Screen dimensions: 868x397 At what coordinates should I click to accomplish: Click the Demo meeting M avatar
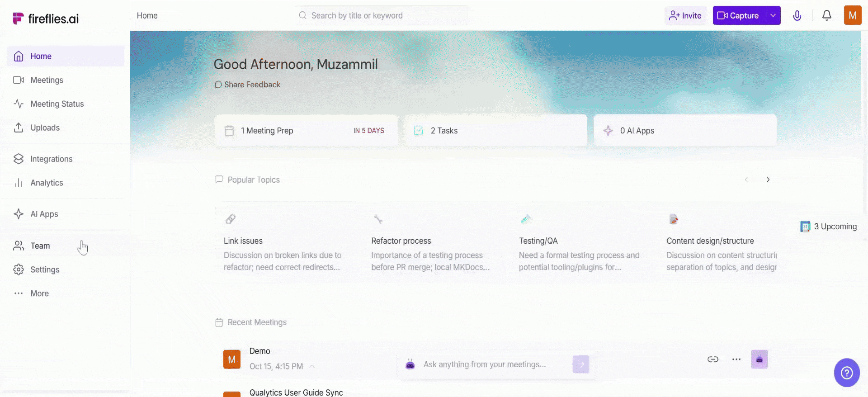[x=232, y=359]
